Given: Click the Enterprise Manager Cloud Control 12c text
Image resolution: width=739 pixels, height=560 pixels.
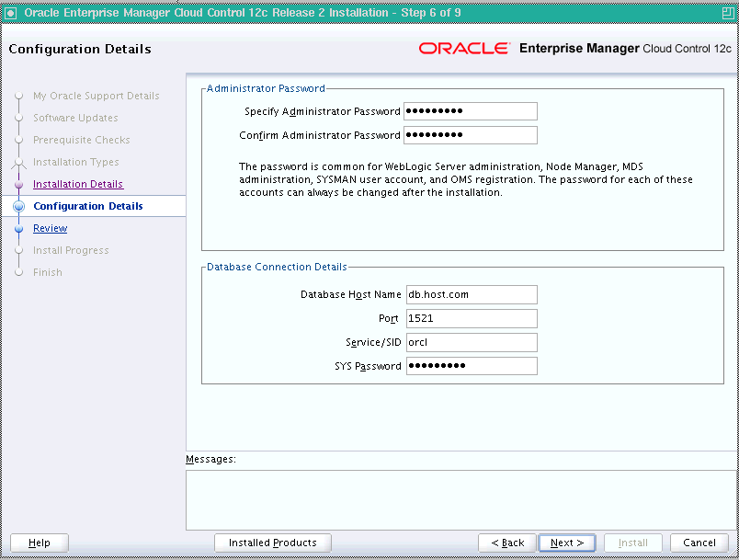Looking at the screenshot, I should [625, 49].
